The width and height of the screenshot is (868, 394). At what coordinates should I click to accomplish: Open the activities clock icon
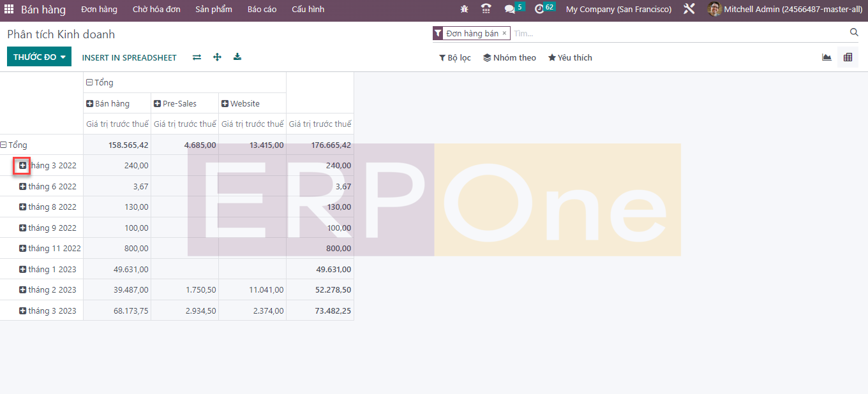click(539, 10)
